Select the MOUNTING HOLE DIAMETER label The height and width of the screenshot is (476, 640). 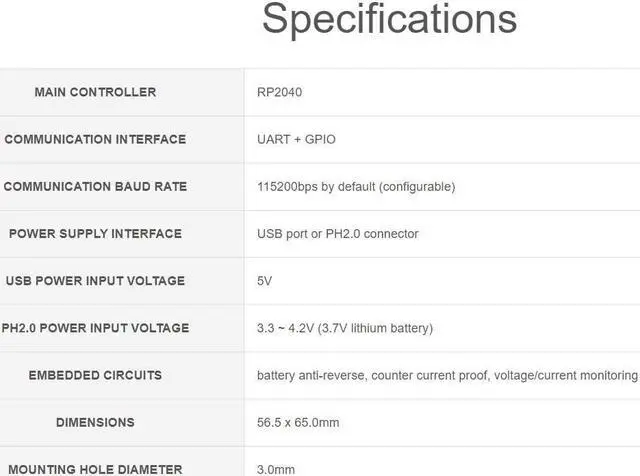click(93, 468)
